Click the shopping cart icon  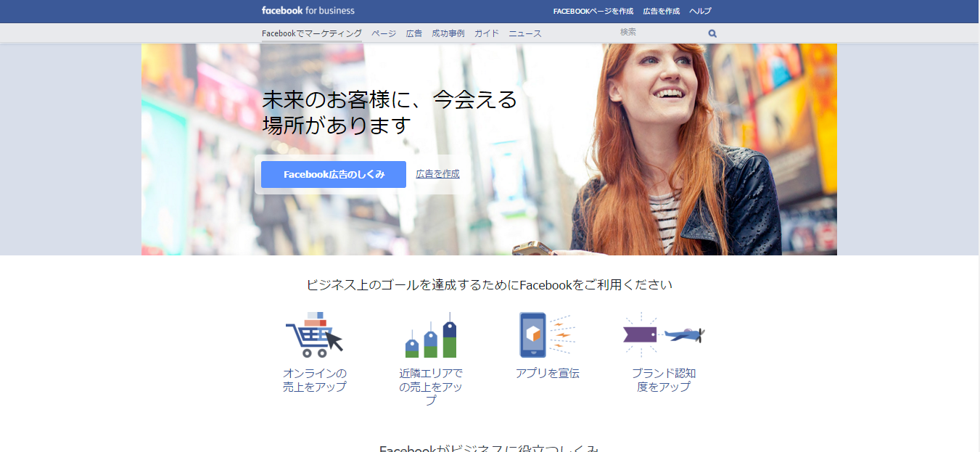(x=314, y=334)
